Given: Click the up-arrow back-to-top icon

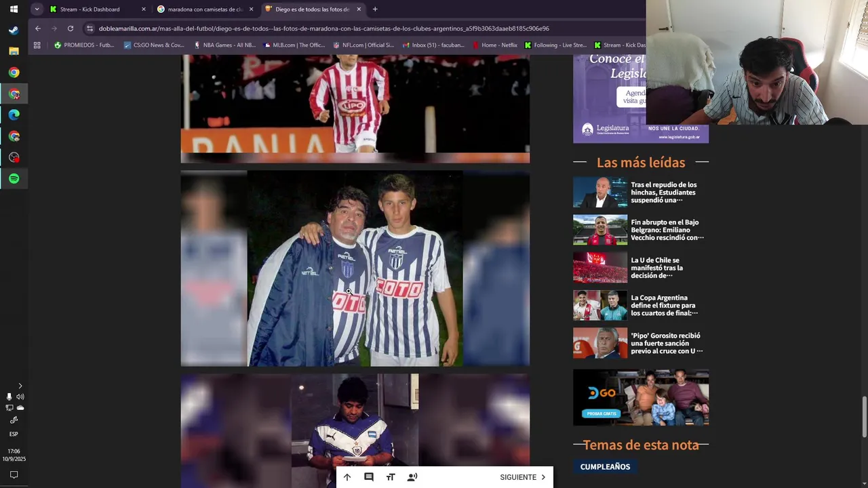Looking at the screenshot, I should [347, 477].
